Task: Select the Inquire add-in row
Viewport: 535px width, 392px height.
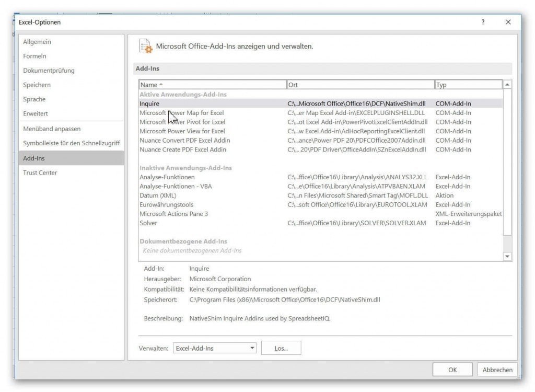Action: point(321,103)
